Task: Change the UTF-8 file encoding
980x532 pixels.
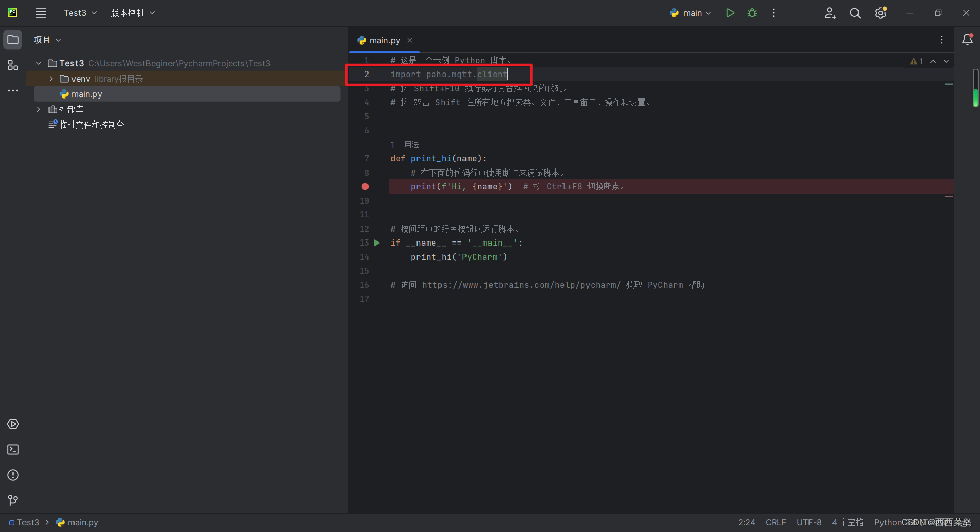Action: [x=809, y=523]
